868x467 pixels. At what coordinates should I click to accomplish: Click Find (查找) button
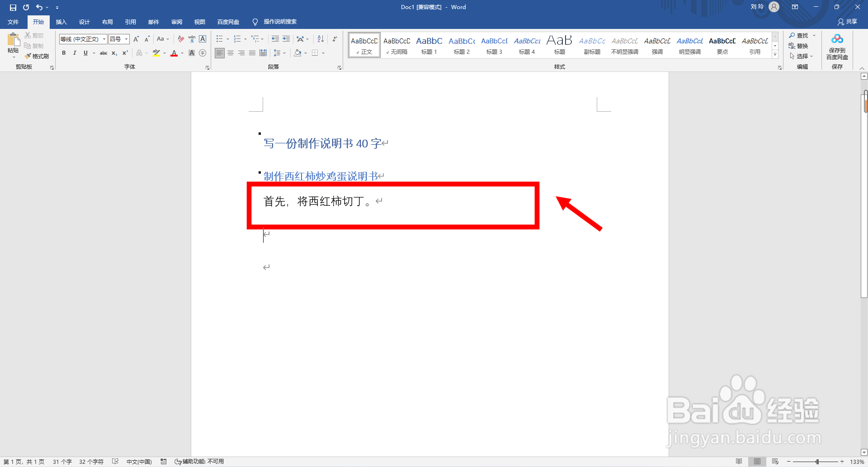(x=799, y=35)
